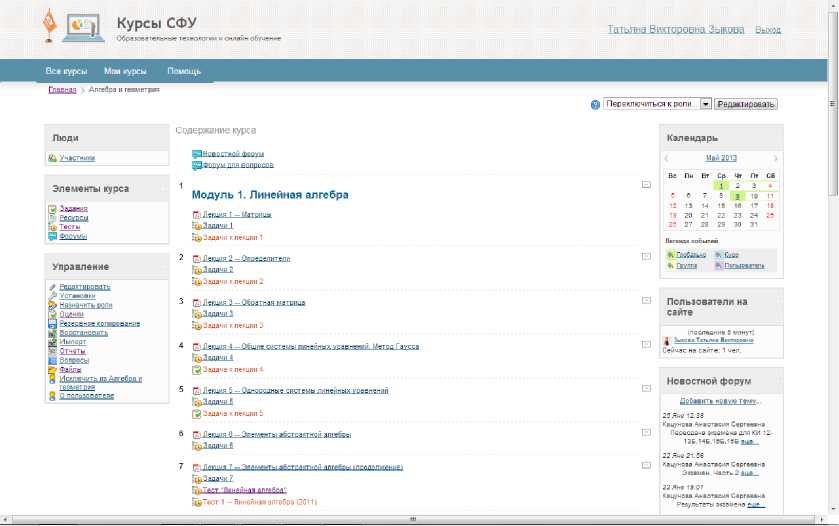The height and width of the screenshot is (526, 839).
Task: Click the Оценки icon in Управление
Action: click(52, 314)
